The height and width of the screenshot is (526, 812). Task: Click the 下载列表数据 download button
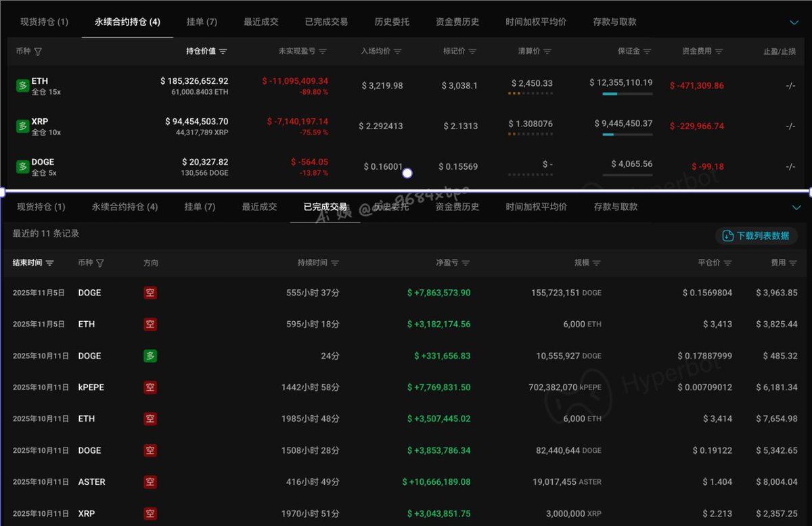[x=756, y=236]
